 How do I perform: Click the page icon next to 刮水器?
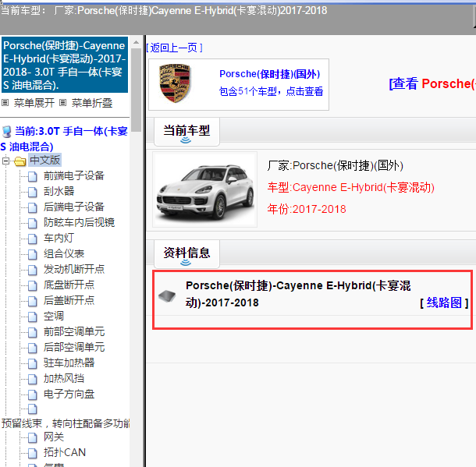(33, 192)
